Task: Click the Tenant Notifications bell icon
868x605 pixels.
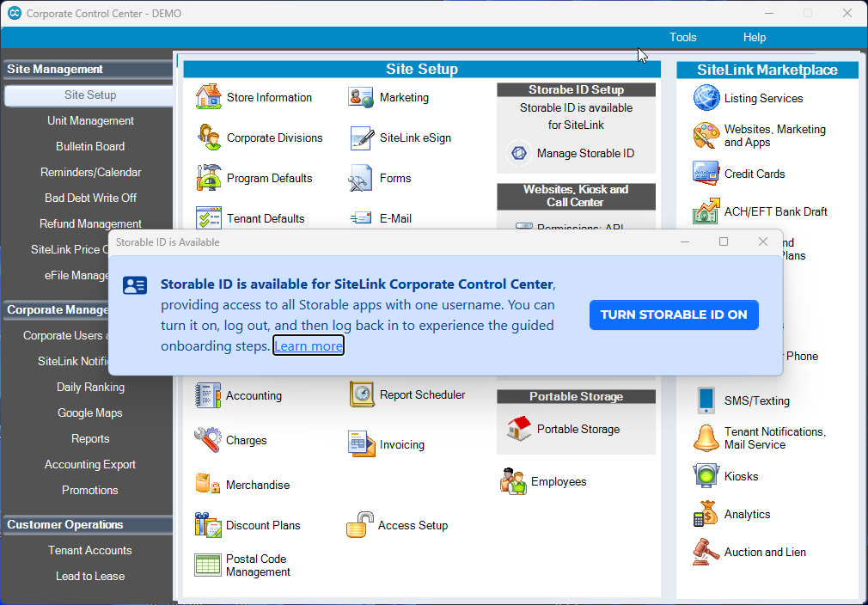Action: point(706,437)
